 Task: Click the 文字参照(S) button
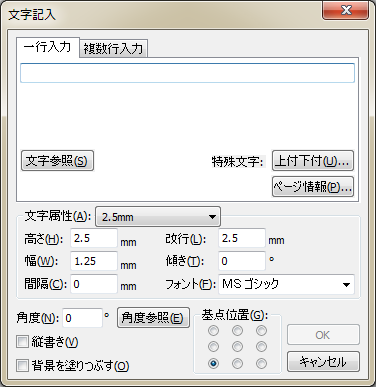57,161
